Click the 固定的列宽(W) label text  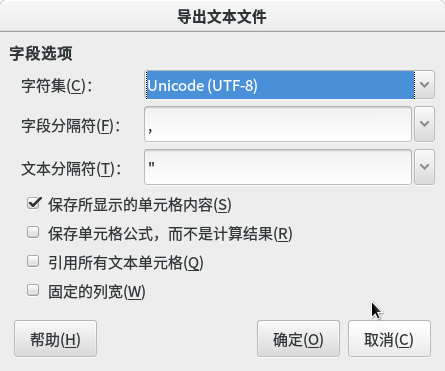point(97,292)
